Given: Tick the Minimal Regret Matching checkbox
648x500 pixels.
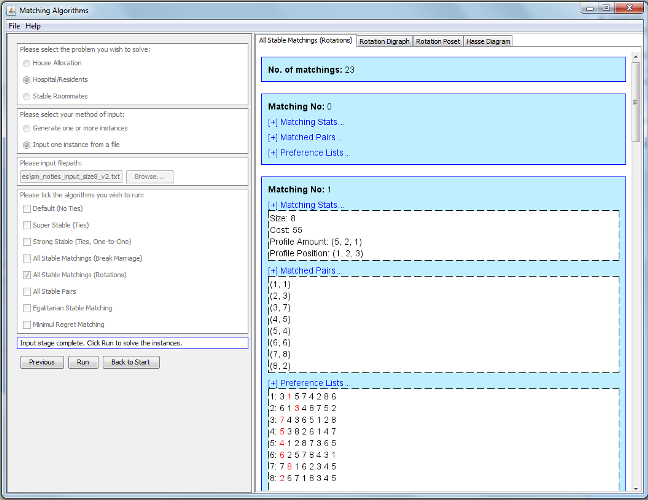Looking at the screenshot, I should point(26,325).
